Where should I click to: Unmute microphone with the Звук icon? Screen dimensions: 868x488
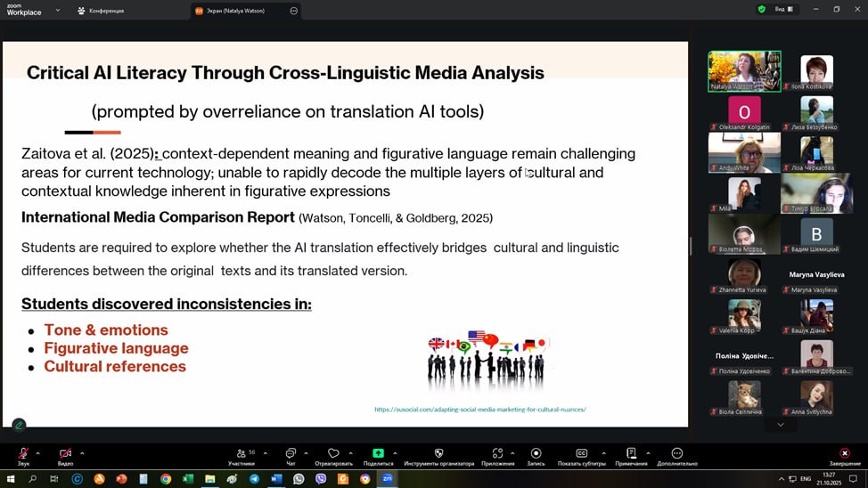23,454
